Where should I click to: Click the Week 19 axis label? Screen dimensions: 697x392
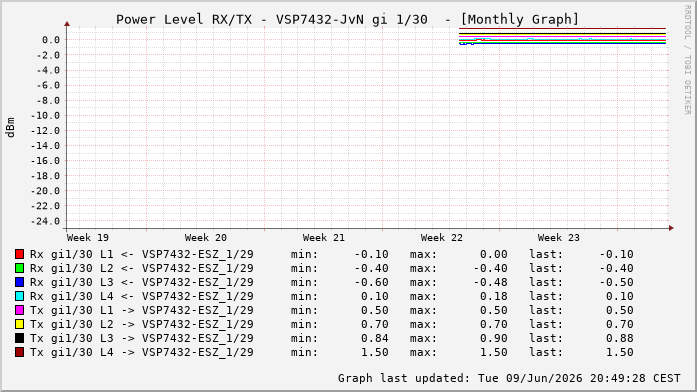[88, 238]
